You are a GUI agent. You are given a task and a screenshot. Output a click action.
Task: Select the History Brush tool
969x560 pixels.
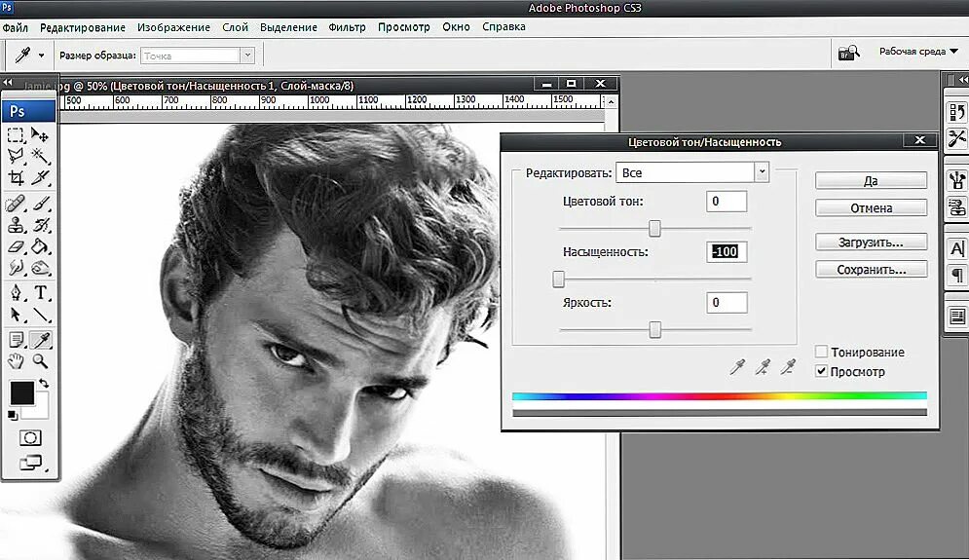[x=40, y=225]
